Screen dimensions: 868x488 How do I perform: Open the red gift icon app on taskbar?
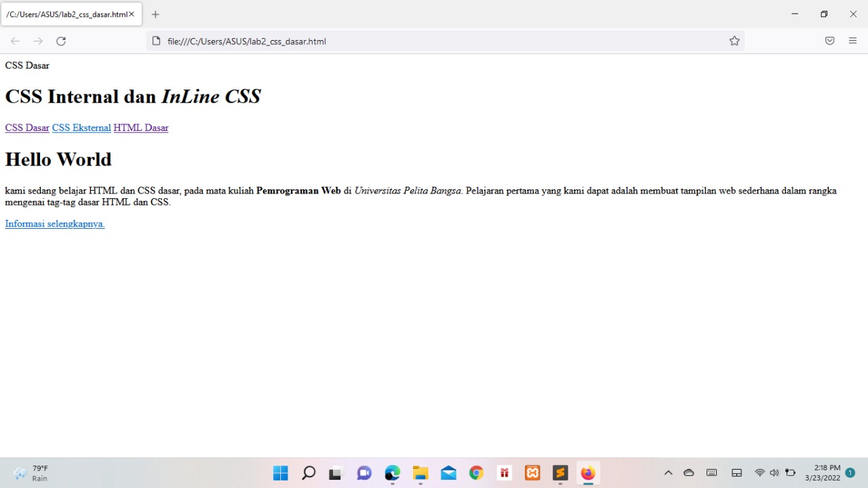pyautogui.click(x=505, y=473)
